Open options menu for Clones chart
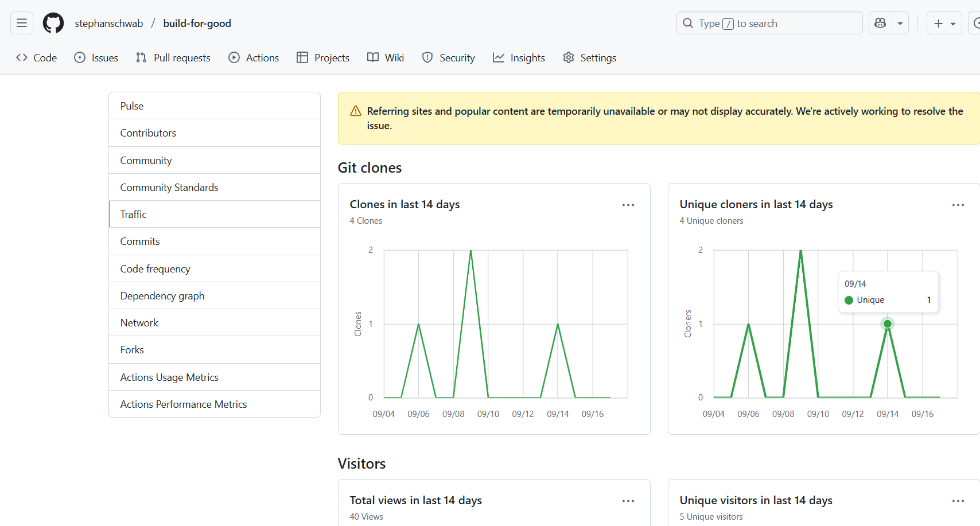Image resolution: width=980 pixels, height=526 pixels. [x=628, y=205]
